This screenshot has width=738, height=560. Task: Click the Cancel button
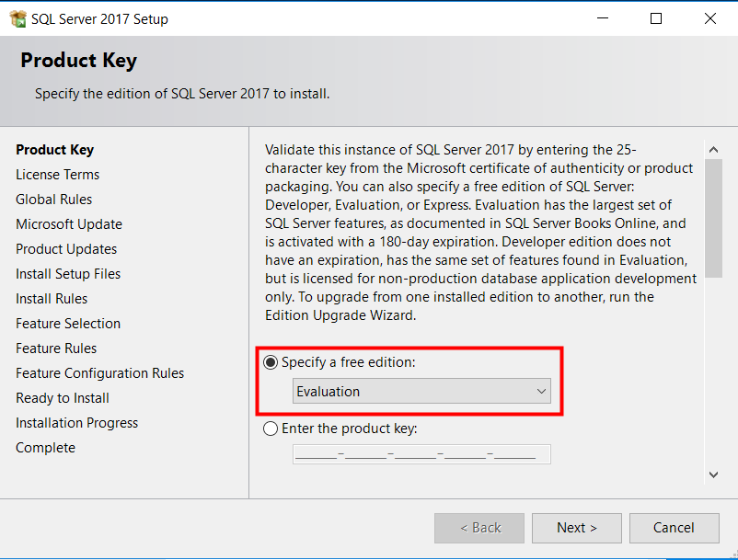click(x=674, y=528)
